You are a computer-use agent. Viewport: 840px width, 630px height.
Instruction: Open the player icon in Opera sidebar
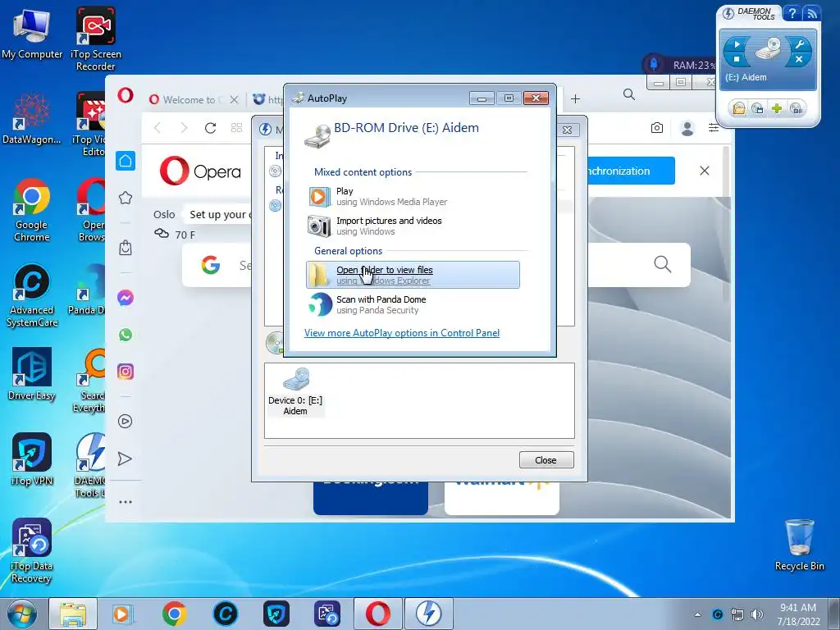pyautogui.click(x=126, y=422)
